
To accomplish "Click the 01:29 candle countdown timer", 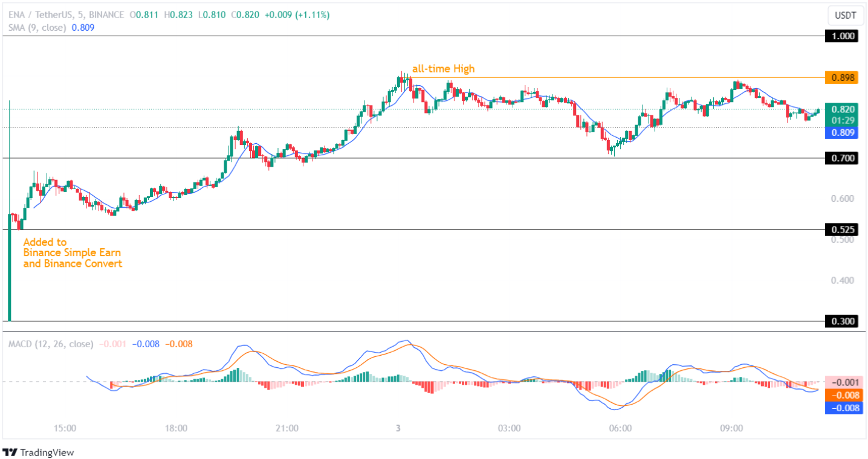I will pos(843,121).
